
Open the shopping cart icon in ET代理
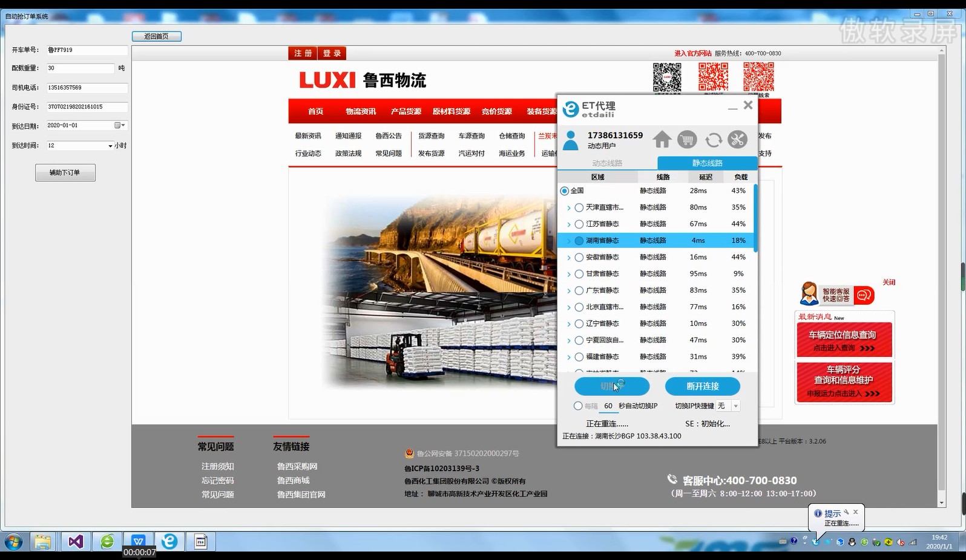point(687,140)
